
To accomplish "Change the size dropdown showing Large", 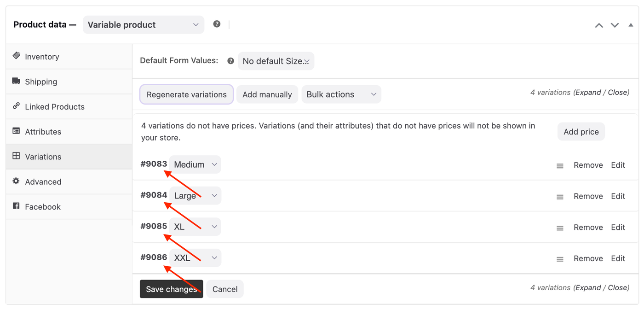I will click(x=195, y=196).
